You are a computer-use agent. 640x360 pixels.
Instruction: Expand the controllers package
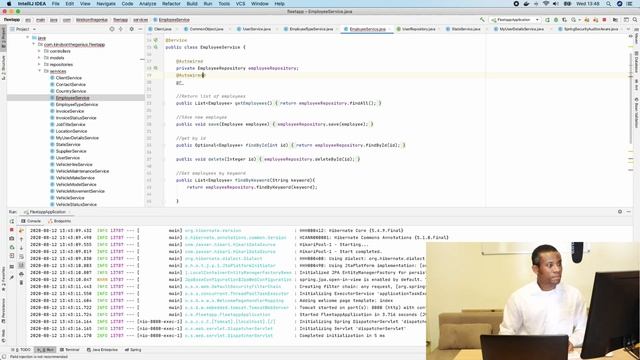pyautogui.click(x=39, y=51)
